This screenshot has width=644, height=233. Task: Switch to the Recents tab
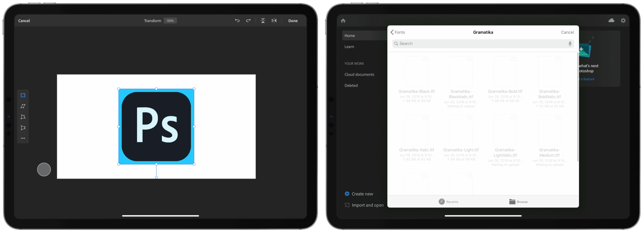coord(448,202)
